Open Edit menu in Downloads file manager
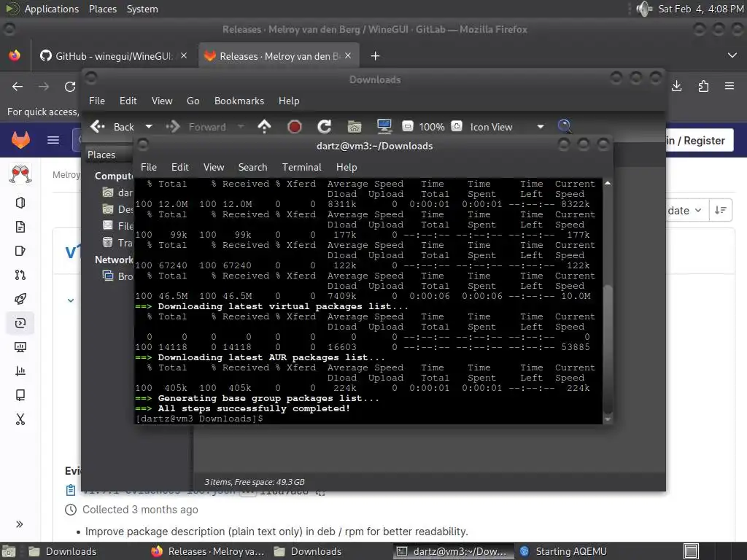Viewport: 747px width, 560px height. tap(128, 101)
